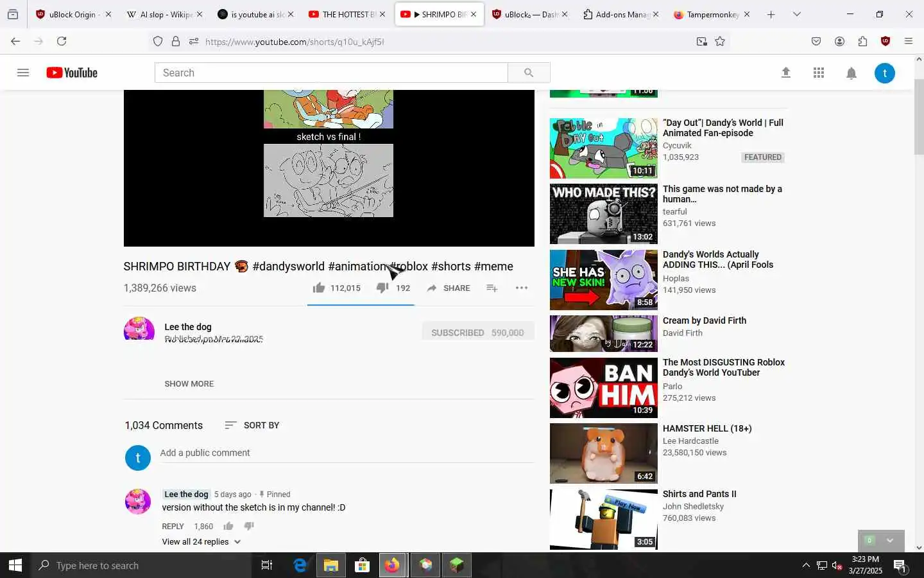Open WHO MADE THIS video thumbnail

[604, 214]
